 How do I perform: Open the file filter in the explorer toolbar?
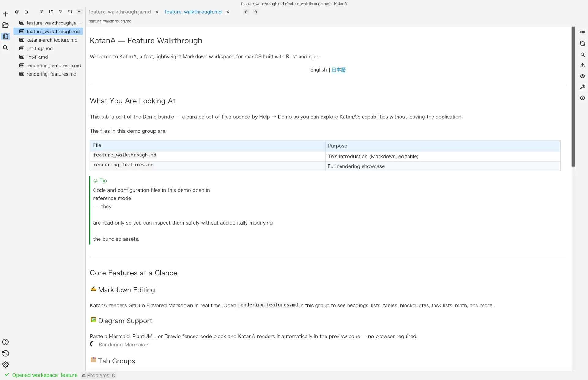(61, 12)
